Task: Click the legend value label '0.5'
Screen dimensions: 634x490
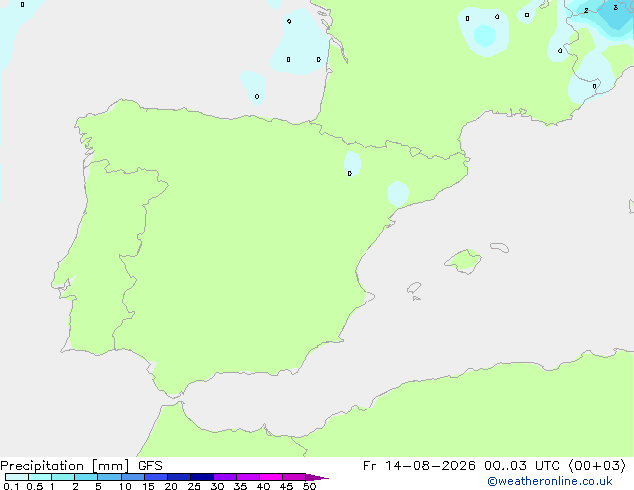Action: tap(35, 486)
